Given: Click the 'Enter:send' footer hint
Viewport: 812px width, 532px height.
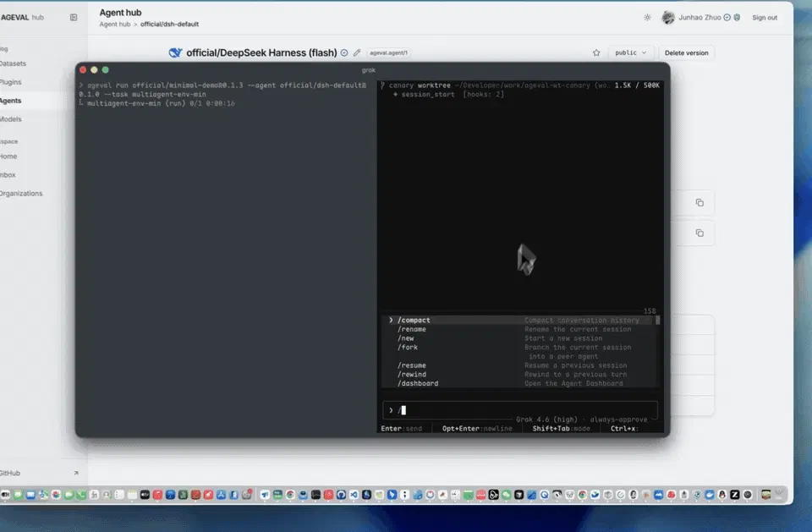Looking at the screenshot, I should [401, 429].
